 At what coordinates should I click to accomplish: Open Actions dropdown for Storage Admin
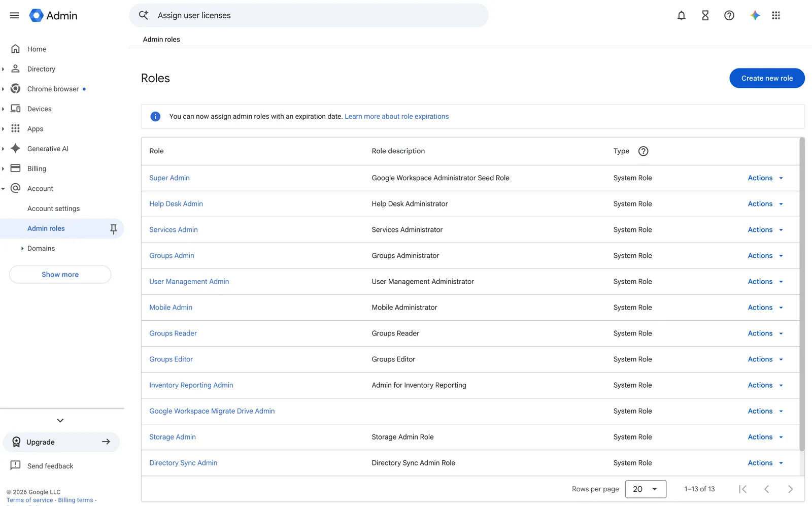[x=765, y=437]
